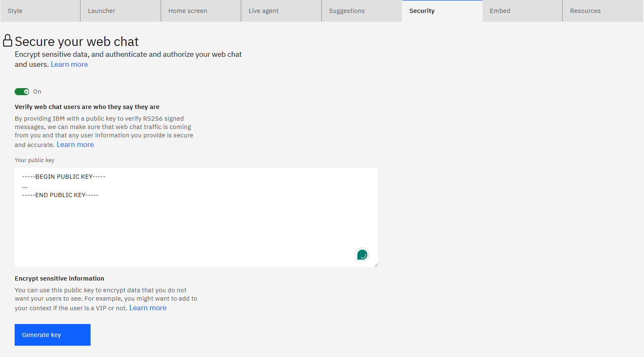Open the Suggestions tab
The image size is (644, 357).
pos(361,11)
